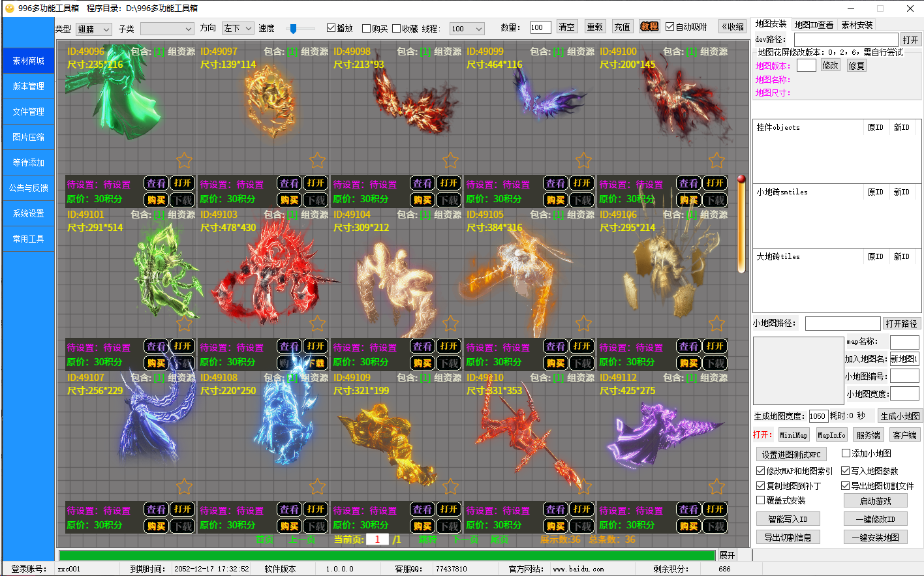924x576 pixels.
Task: Collapse the right panel with «收缩
Action: pyautogui.click(x=732, y=27)
